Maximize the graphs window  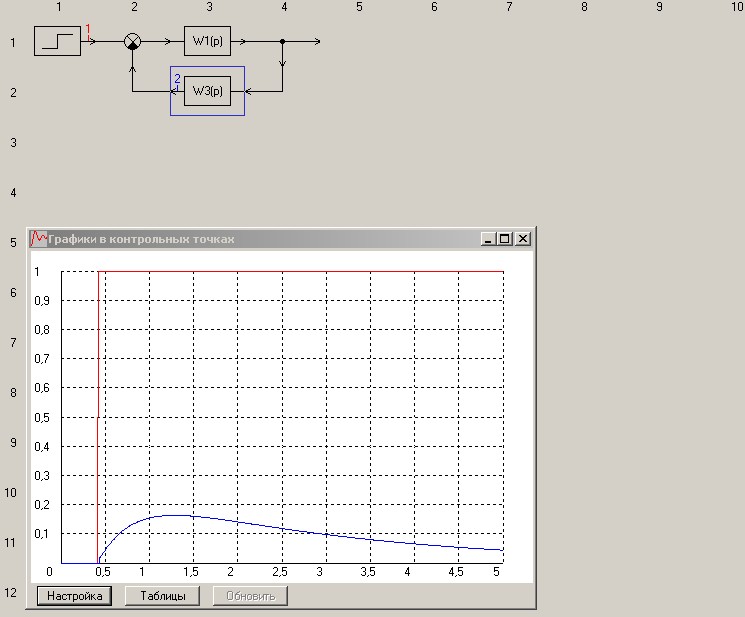505,238
